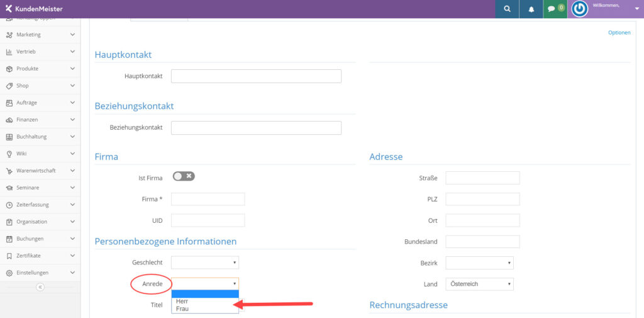Click the user avatar power icon

(x=579, y=9)
